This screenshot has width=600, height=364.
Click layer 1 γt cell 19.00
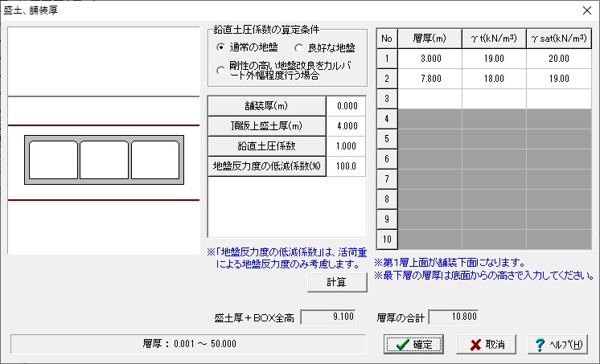494,59
